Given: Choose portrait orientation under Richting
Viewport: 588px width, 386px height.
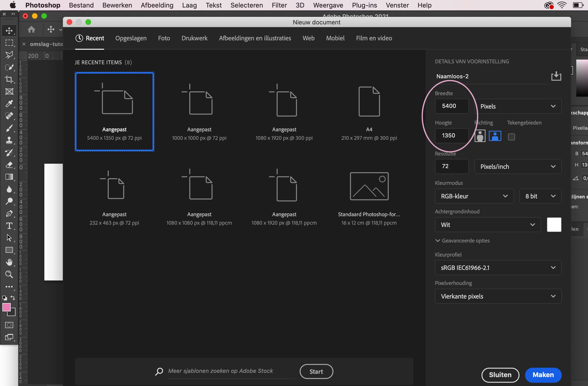Looking at the screenshot, I should coord(480,136).
